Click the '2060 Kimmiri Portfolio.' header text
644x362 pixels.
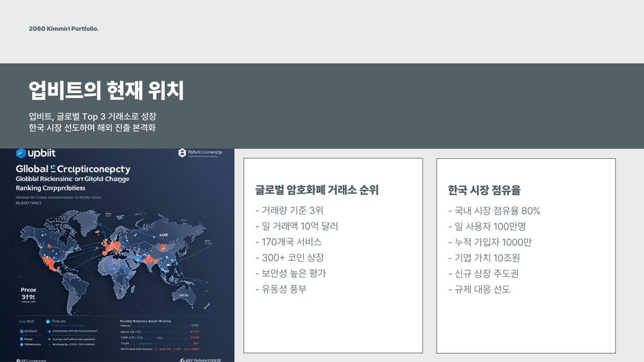(x=64, y=29)
